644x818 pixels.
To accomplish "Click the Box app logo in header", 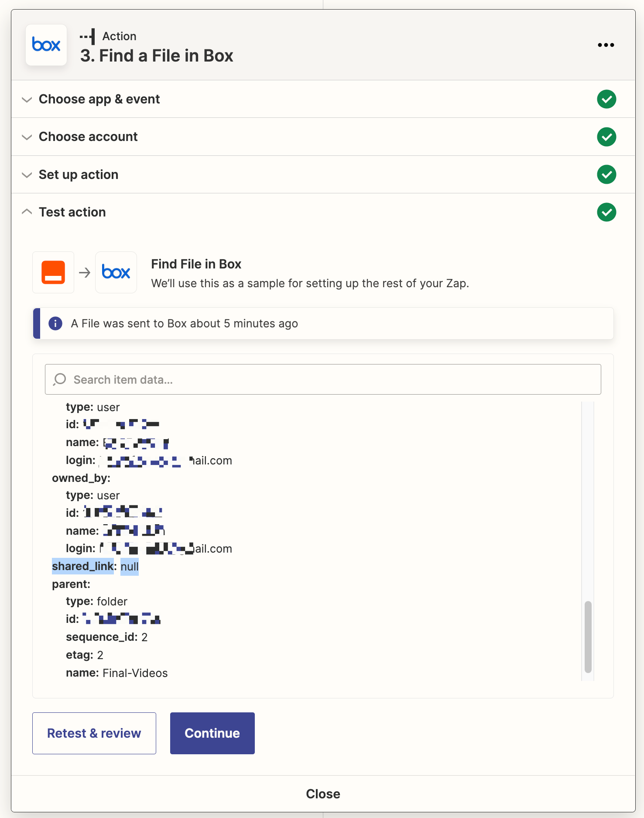I will coord(46,45).
